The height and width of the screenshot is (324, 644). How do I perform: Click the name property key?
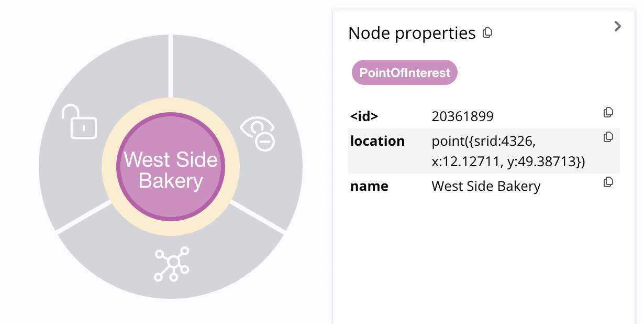[369, 186]
